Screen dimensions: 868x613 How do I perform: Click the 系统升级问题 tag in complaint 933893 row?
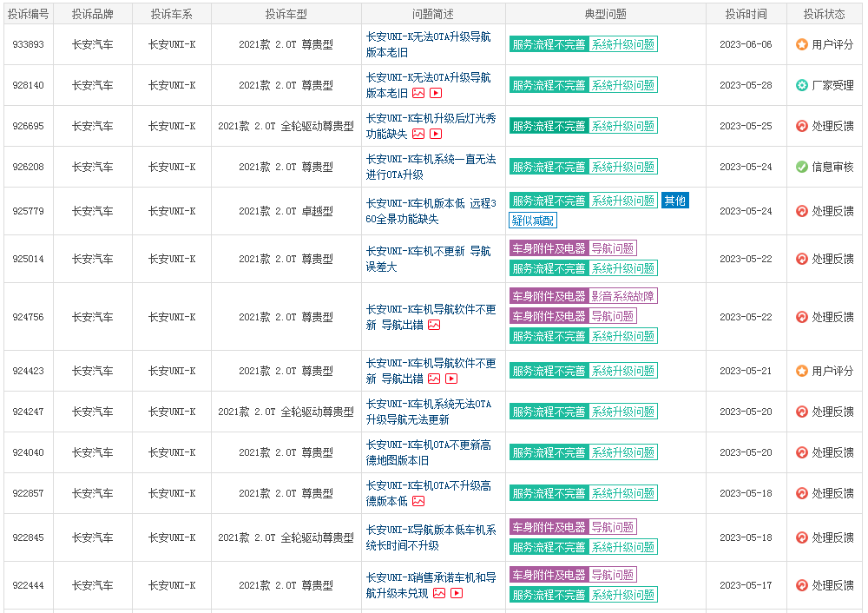[x=622, y=44]
